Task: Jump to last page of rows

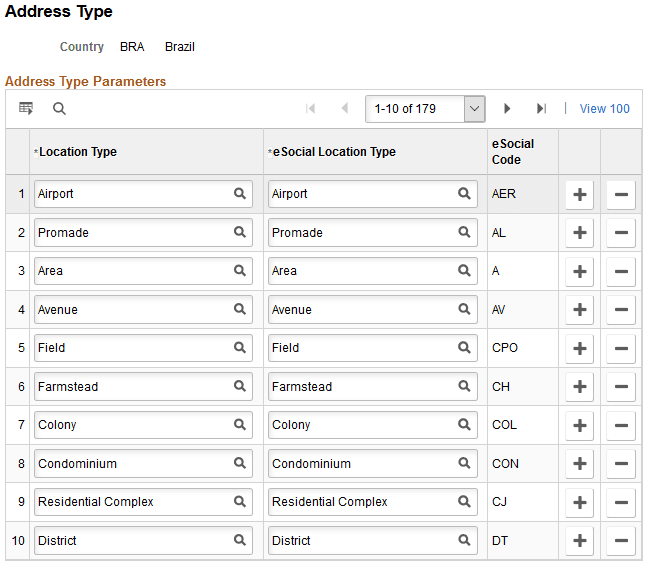Action: coord(541,109)
